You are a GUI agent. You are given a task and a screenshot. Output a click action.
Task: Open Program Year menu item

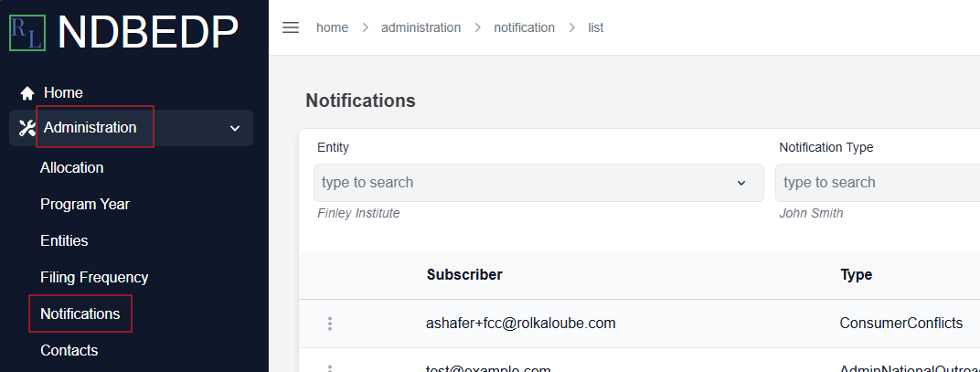coord(85,205)
